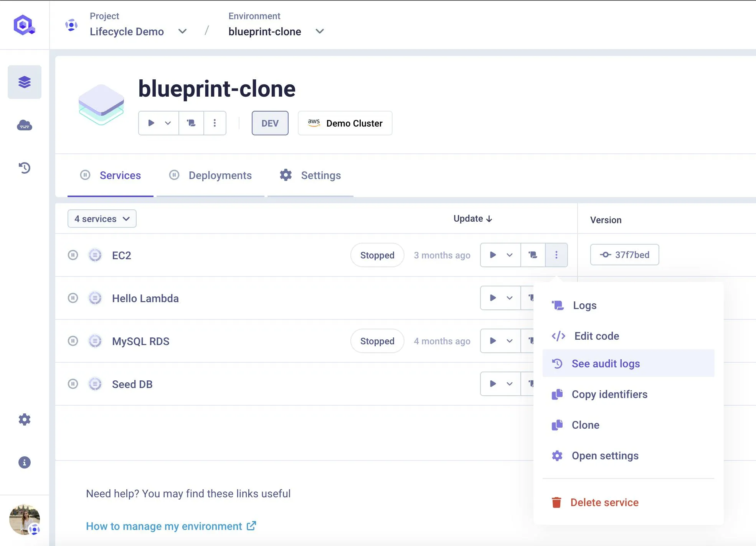Choose Delete service from the menu
This screenshot has height=546, width=756.
[x=604, y=502]
